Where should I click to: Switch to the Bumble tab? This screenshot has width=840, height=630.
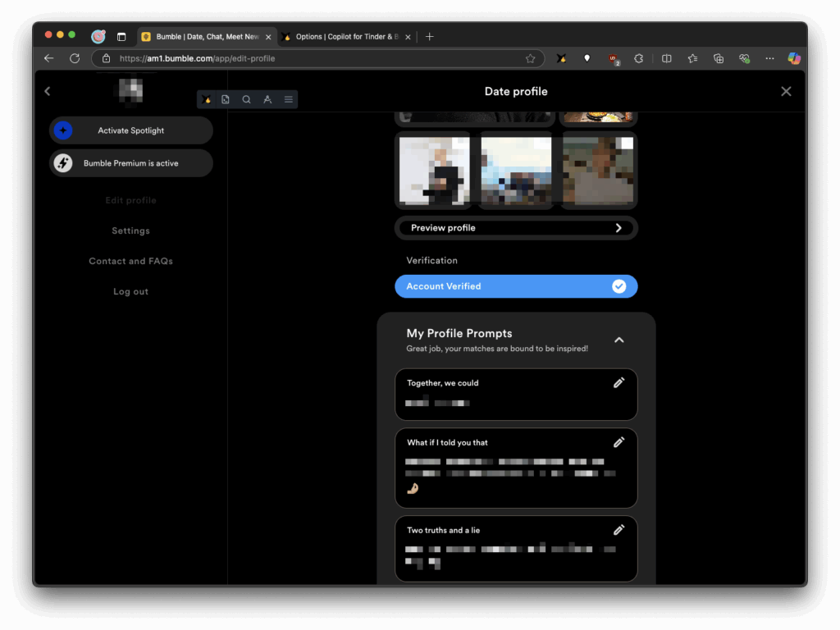point(207,36)
